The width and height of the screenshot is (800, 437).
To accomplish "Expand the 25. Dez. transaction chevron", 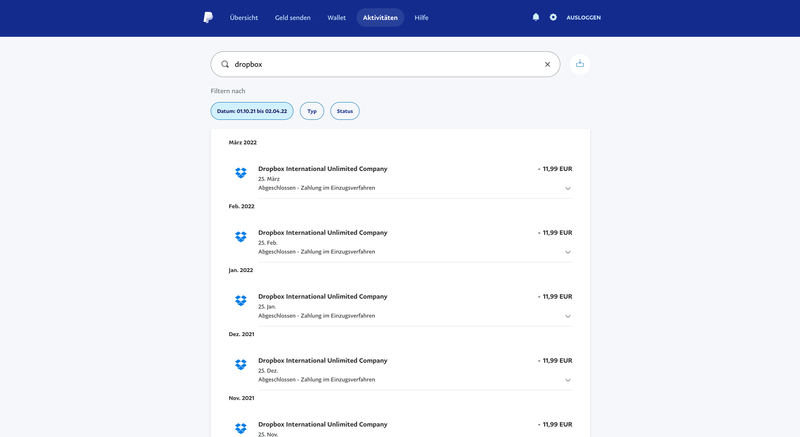I will [568, 380].
